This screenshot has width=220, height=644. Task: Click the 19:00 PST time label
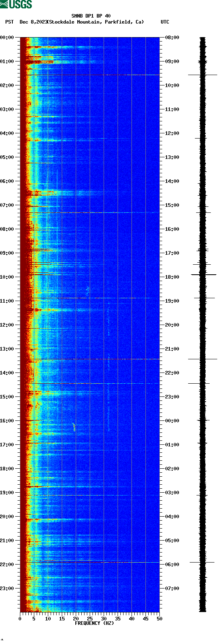point(7,493)
